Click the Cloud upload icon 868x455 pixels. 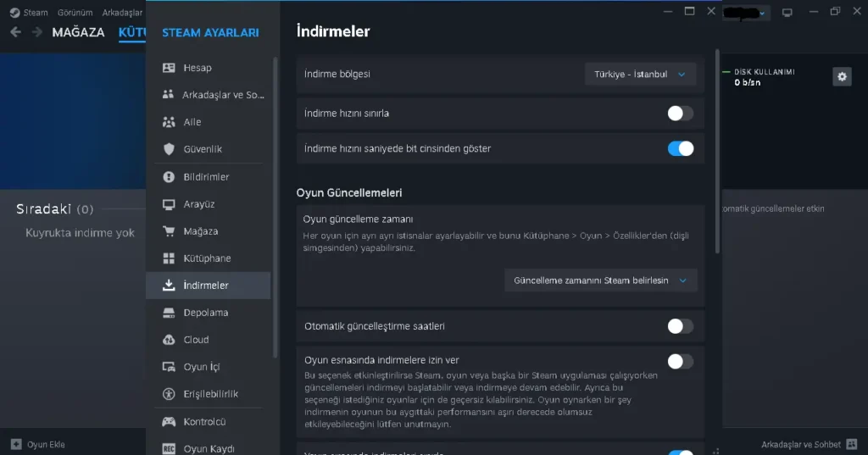169,340
